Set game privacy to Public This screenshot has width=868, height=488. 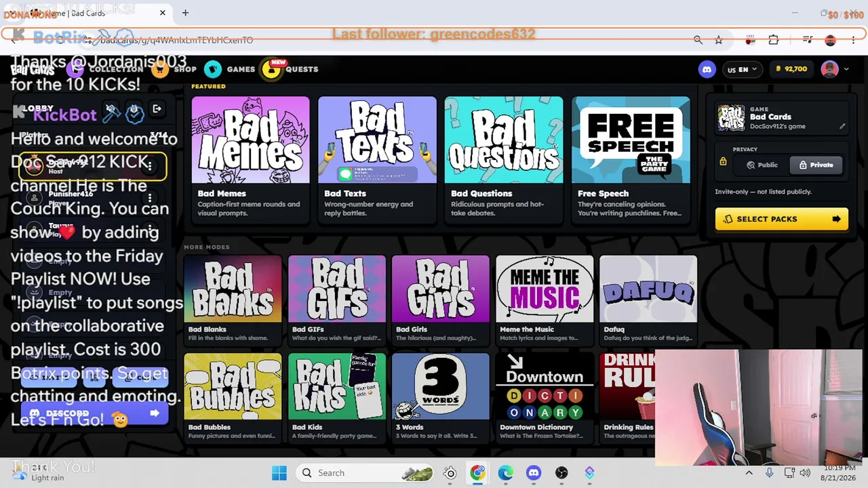(762, 165)
